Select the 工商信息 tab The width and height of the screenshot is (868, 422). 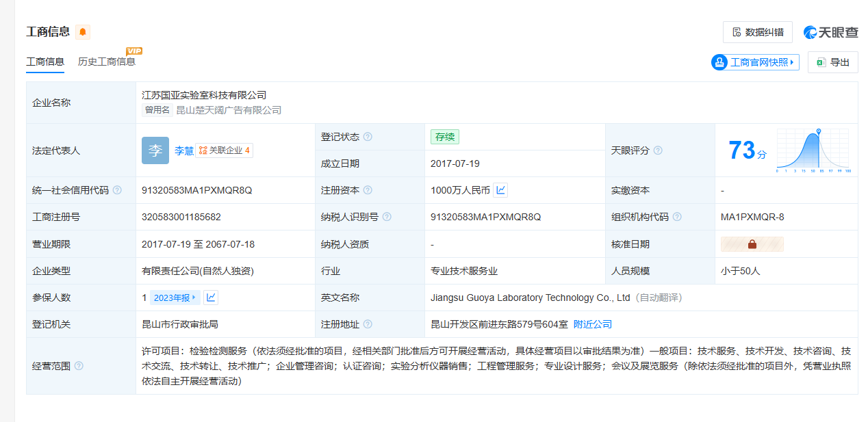pos(45,62)
